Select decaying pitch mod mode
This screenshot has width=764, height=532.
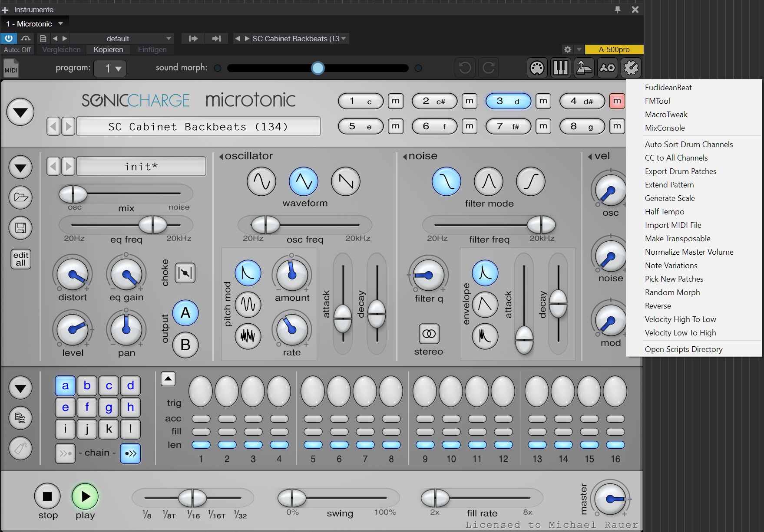click(248, 273)
